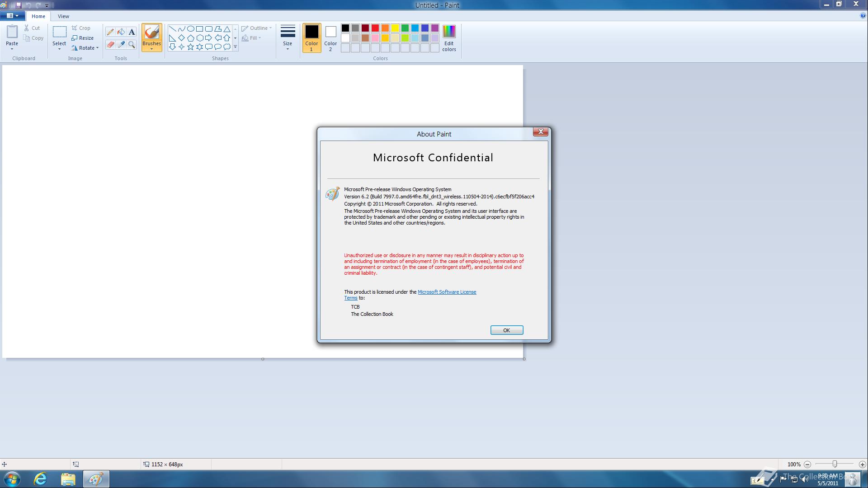Activate Color 1 foreground selector

coord(311,38)
